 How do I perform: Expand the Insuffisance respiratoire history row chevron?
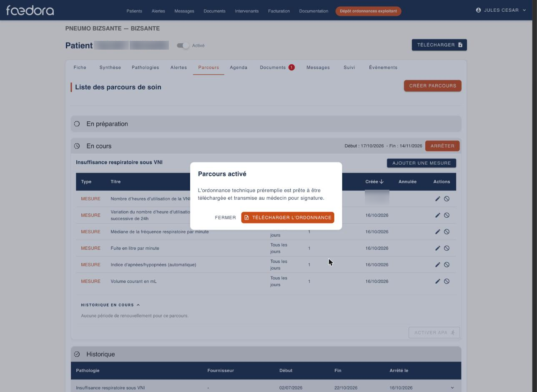(x=452, y=388)
